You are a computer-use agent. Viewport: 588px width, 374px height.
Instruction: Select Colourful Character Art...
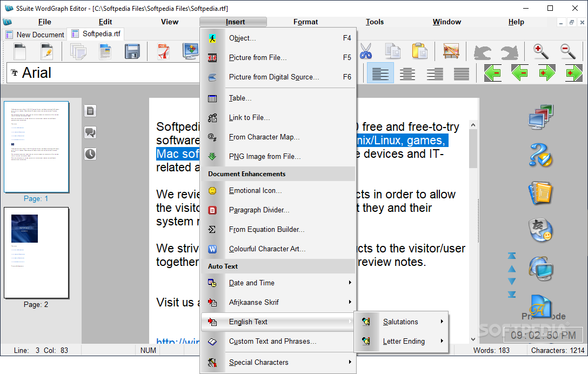(278, 249)
